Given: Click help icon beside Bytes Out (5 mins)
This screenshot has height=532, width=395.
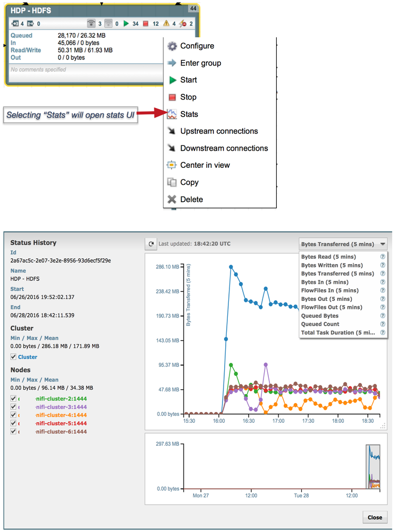Looking at the screenshot, I should coord(382,299).
